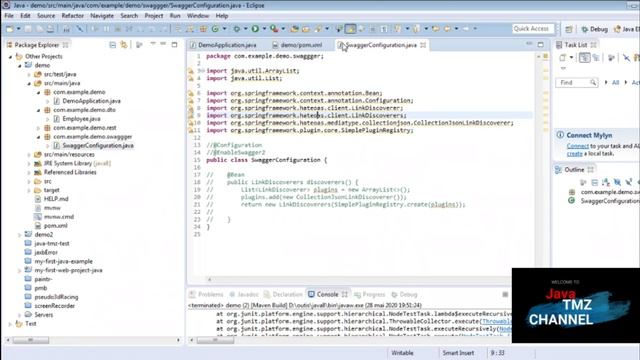Switch to the DemoApplication.java editor tab
This screenshot has width=640, height=360.
[x=223, y=45]
